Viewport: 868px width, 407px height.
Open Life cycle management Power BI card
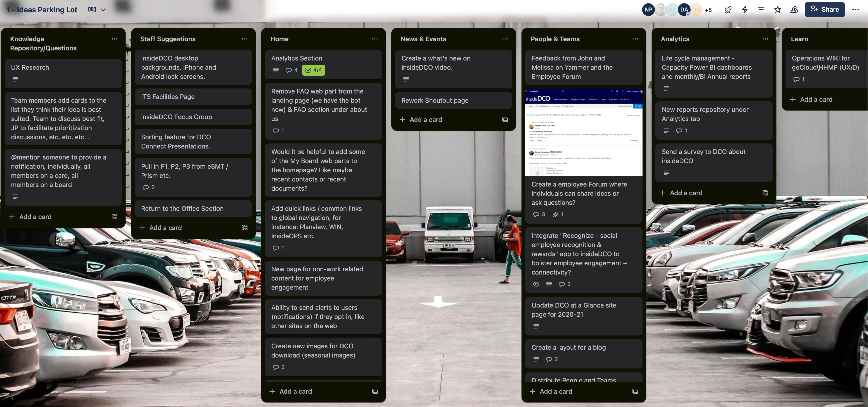point(714,74)
